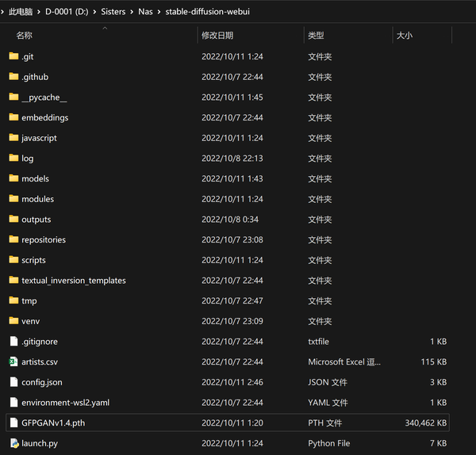Click the date 2022/10/11 1:20

pyautogui.click(x=232, y=422)
